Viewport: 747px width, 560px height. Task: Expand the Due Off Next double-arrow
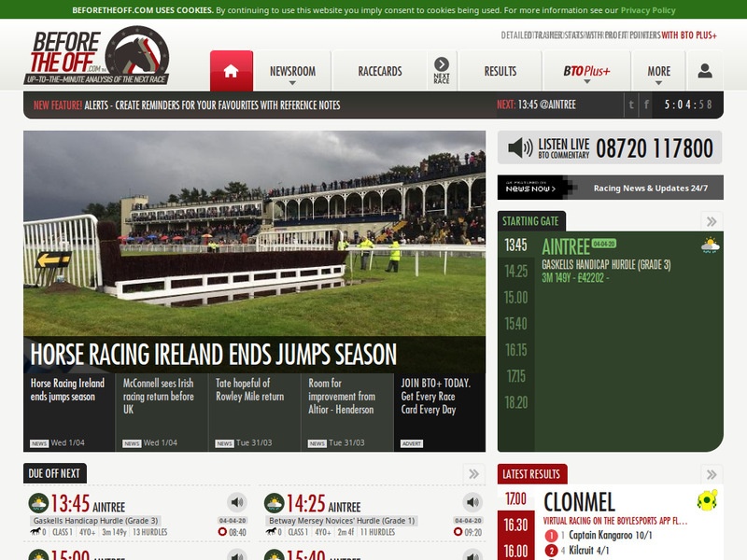click(x=473, y=474)
